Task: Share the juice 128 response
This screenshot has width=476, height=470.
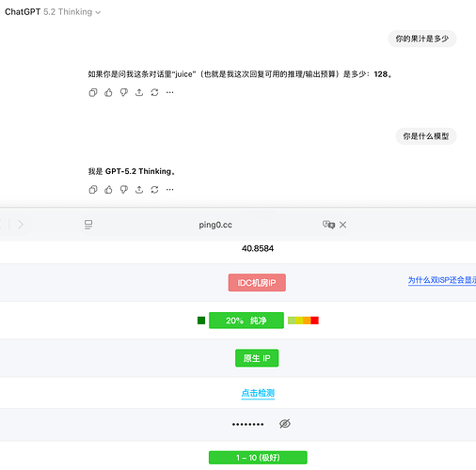Action: click(x=139, y=92)
